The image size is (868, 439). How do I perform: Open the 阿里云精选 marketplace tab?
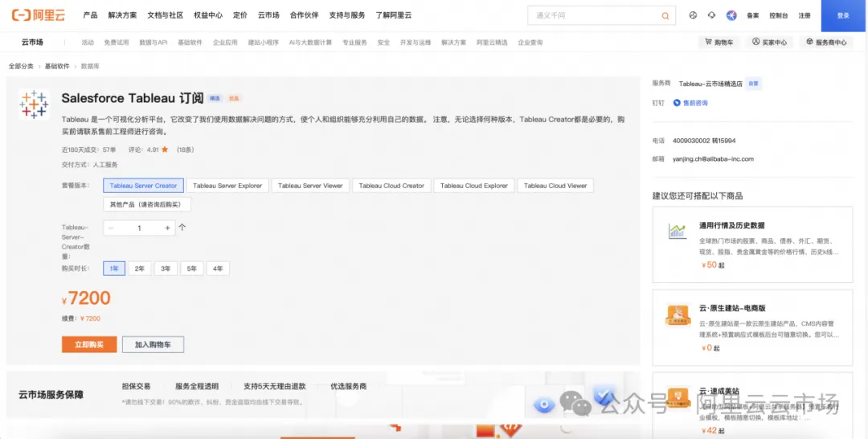click(x=492, y=42)
